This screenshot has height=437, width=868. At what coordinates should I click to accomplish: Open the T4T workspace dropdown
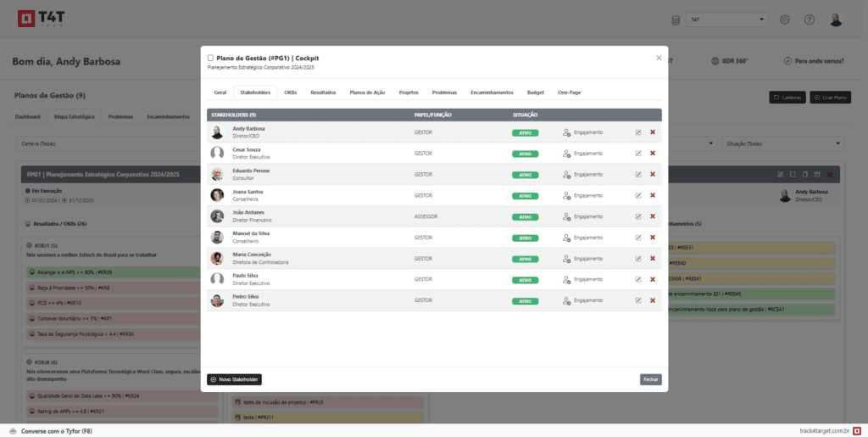coord(727,20)
